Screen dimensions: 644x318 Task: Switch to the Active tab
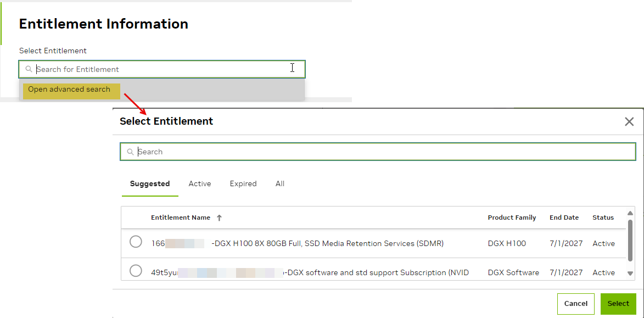coord(200,183)
